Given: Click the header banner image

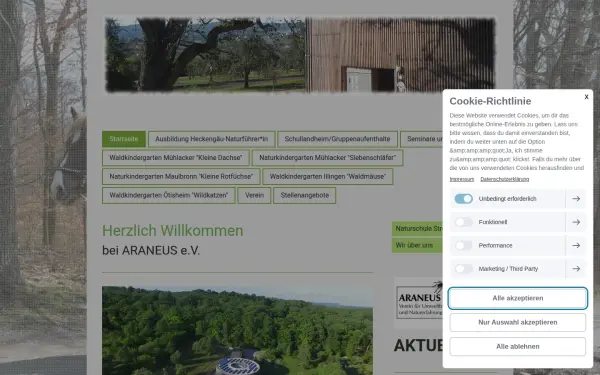Looking at the screenshot, I should [x=300, y=55].
